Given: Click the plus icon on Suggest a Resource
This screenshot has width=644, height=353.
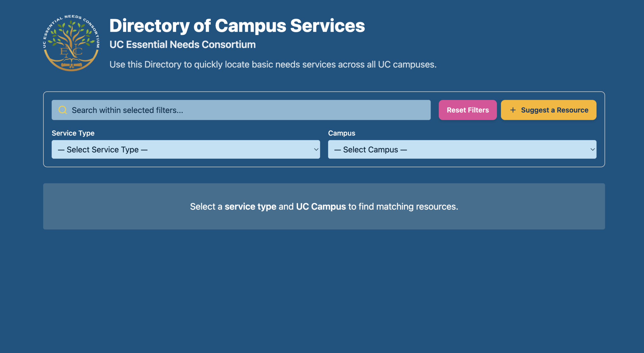Looking at the screenshot, I should [x=513, y=110].
